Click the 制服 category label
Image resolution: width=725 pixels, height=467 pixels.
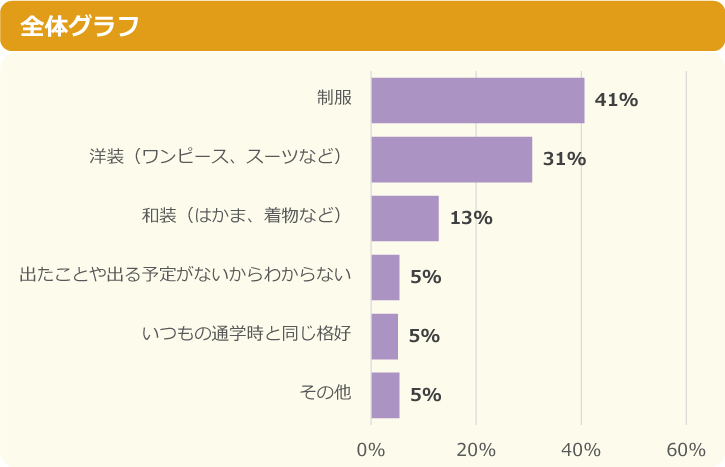coord(334,98)
